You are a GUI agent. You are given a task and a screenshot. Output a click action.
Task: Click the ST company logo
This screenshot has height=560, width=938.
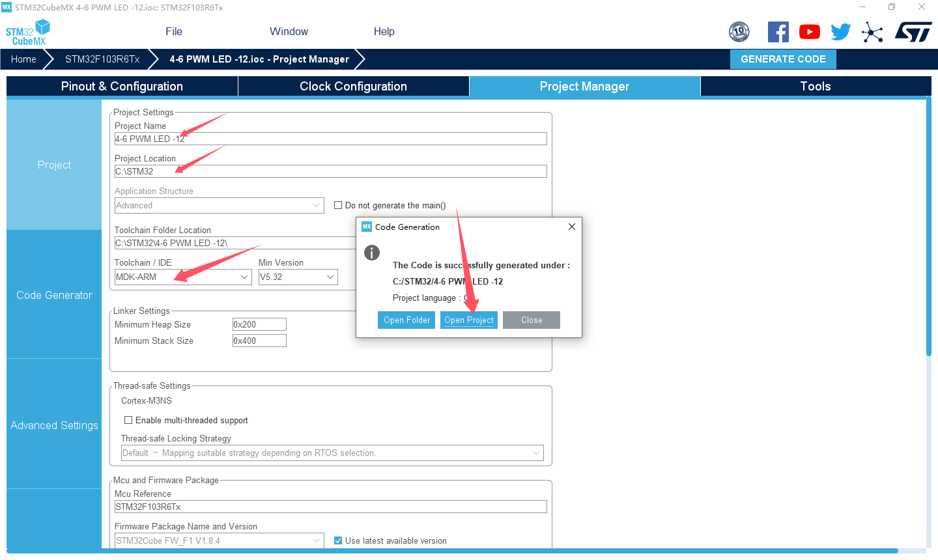pos(913,32)
